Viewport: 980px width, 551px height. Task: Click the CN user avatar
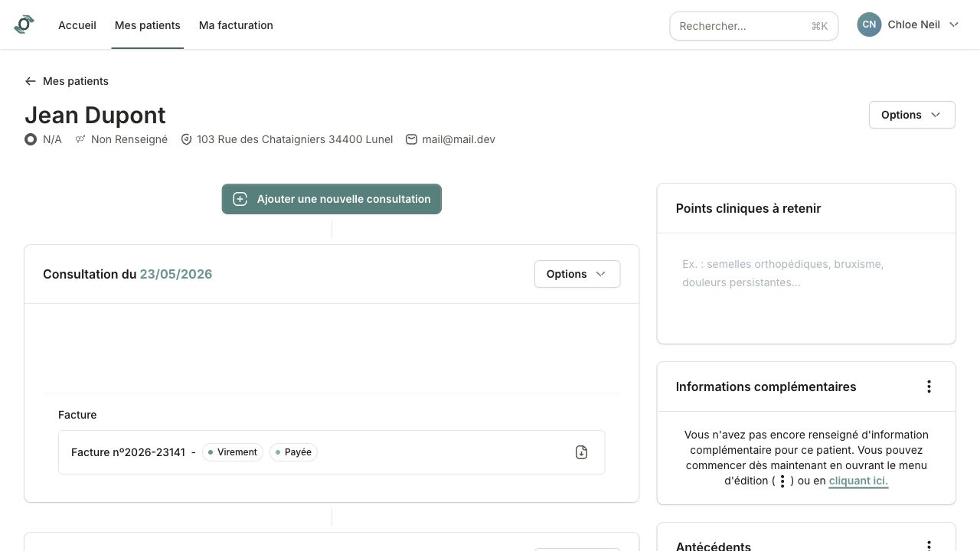click(869, 24)
